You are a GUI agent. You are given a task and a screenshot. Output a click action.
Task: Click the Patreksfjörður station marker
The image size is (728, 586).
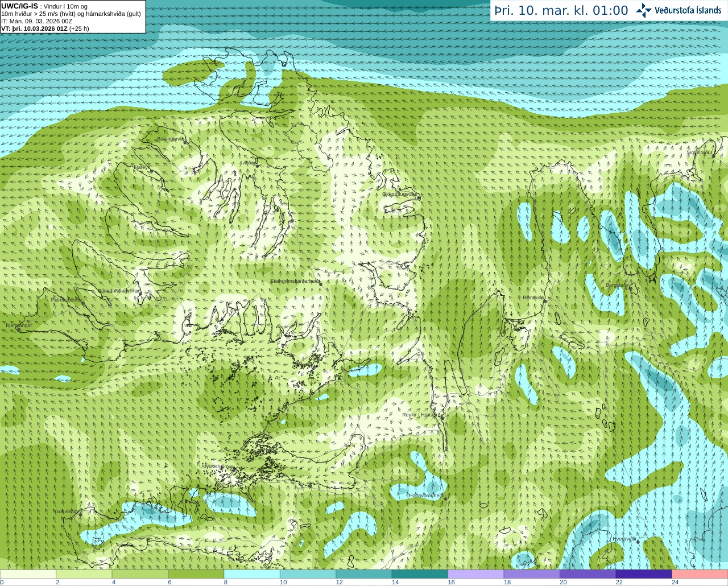[83, 303]
